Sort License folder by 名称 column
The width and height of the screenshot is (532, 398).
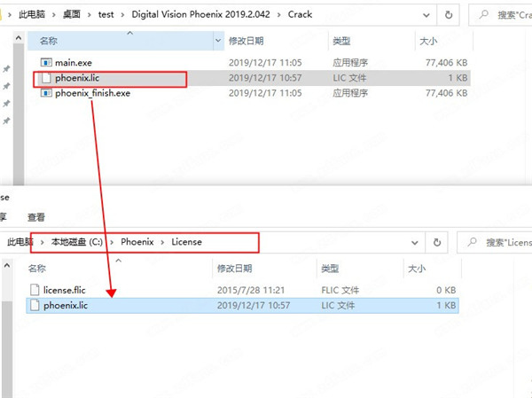37,269
